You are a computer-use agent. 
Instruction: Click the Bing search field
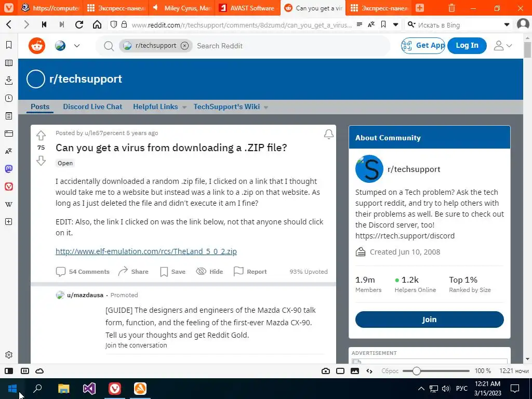tap(458, 25)
